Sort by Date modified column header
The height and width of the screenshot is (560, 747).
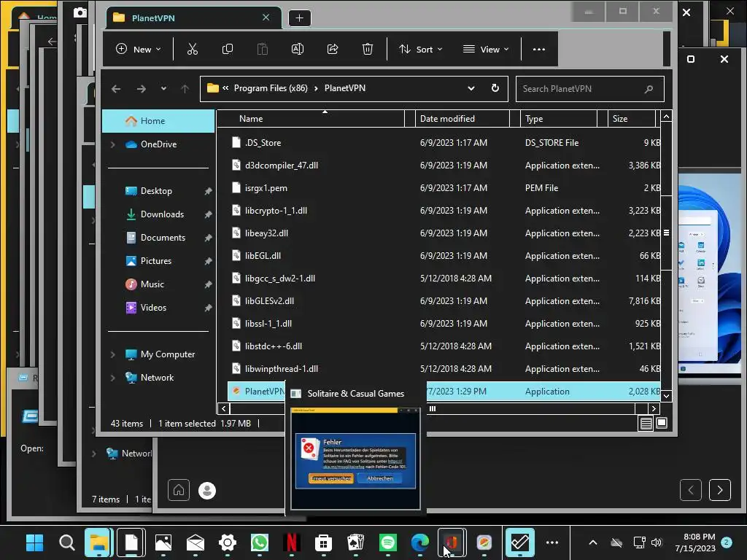click(x=462, y=119)
